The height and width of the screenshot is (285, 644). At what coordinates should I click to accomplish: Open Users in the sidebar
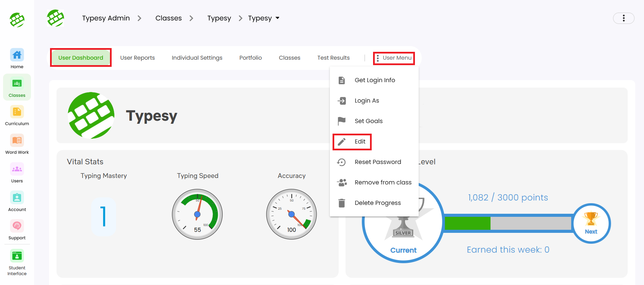[x=17, y=173]
